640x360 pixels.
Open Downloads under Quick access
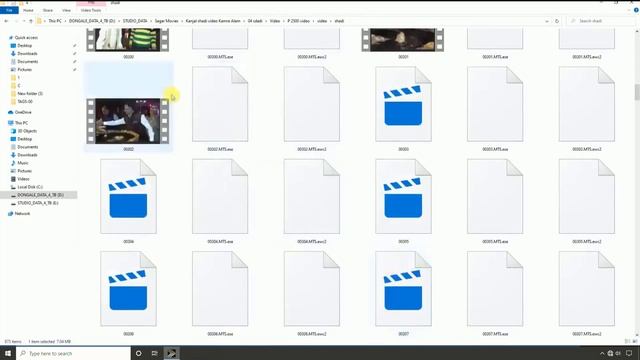(x=27, y=53)
